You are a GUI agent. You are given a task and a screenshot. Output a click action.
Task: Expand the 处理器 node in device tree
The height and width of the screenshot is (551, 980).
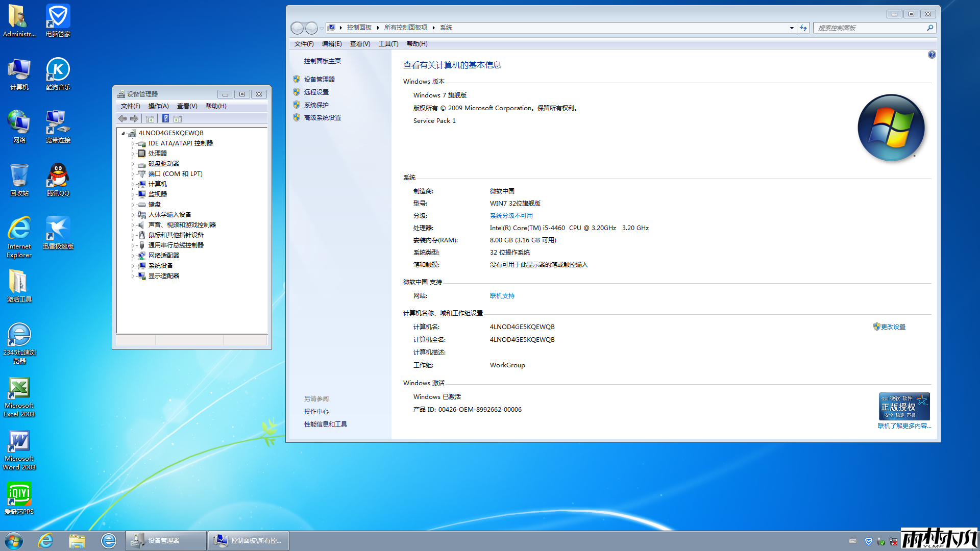click(x=133, y=154)
